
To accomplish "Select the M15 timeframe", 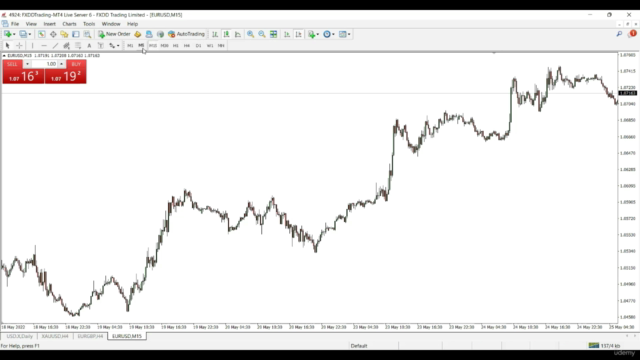I will [153, 46].
